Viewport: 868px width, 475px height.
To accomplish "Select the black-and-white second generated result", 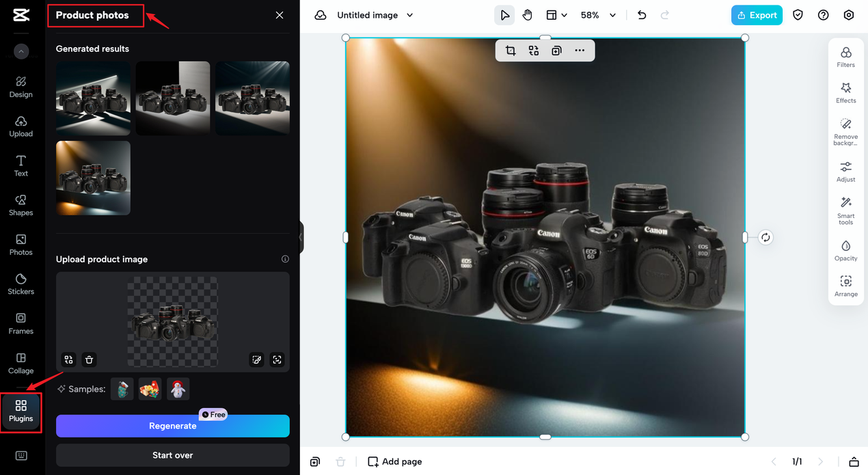I will (x=173, y=98).
